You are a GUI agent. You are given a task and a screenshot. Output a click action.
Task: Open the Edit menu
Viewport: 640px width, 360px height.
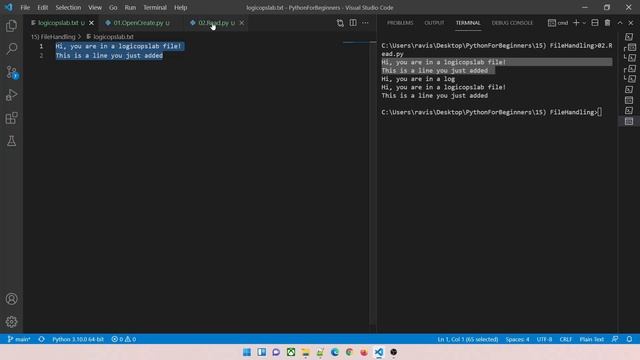click(x=42, y=7)
